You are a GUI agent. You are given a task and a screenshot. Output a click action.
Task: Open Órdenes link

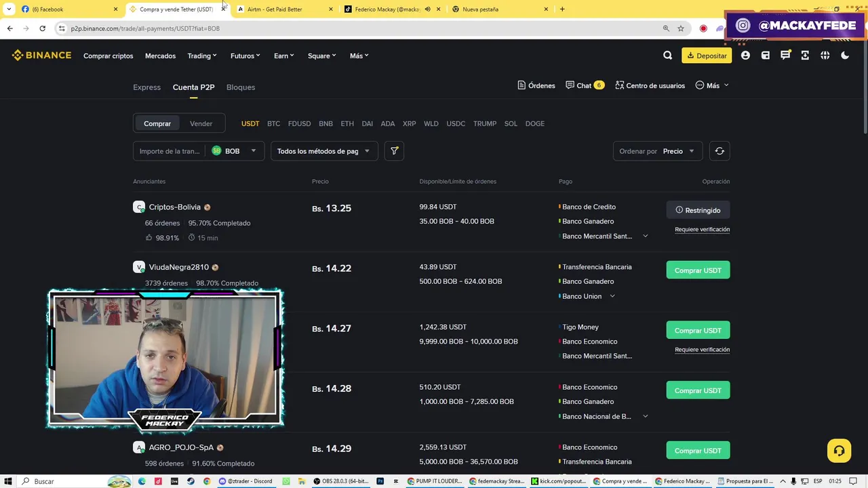pos(536,85)
